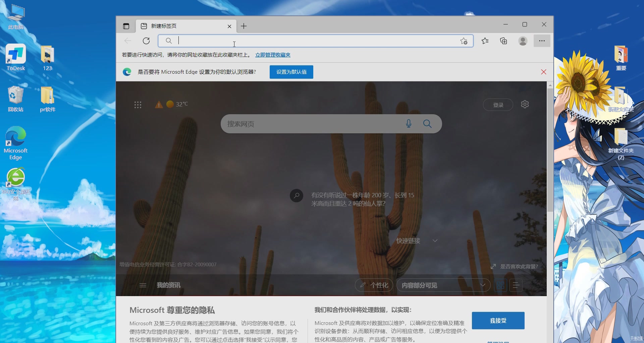Open the Collections icon
This screenshot has height=343, width=644.
(503, 41)
